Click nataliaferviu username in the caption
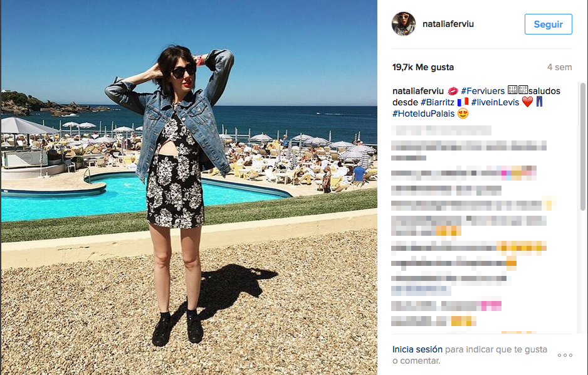Screen dimensions: 588x375 pos(417,91)
